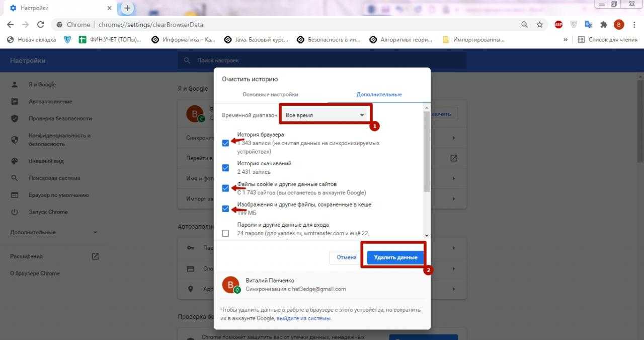This screenshot has width=644, height=340.
Task: Uncheck the История браузера checkbox
Action: 225,143
